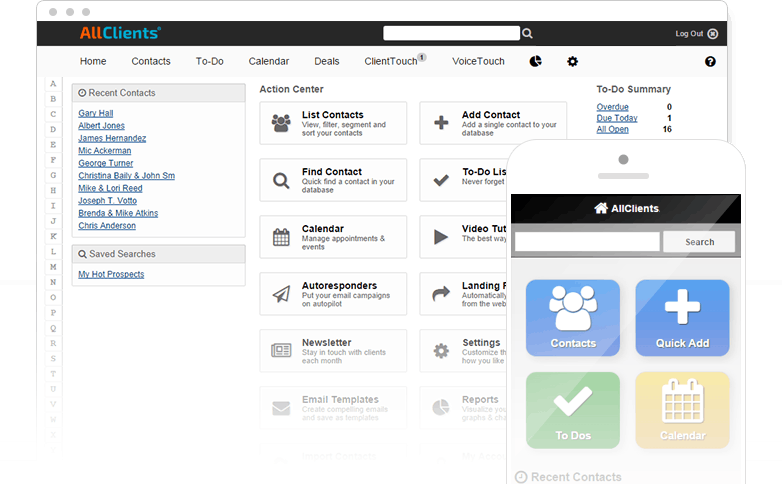
Task: Tap the Contacts tile on mobile app
Action: click(x=573, y=318)
